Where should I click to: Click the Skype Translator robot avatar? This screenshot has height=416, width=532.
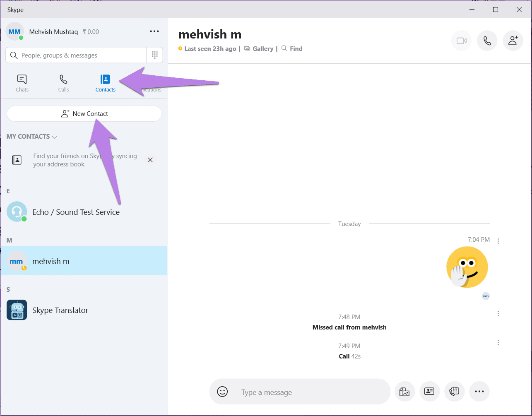point(17,310)
